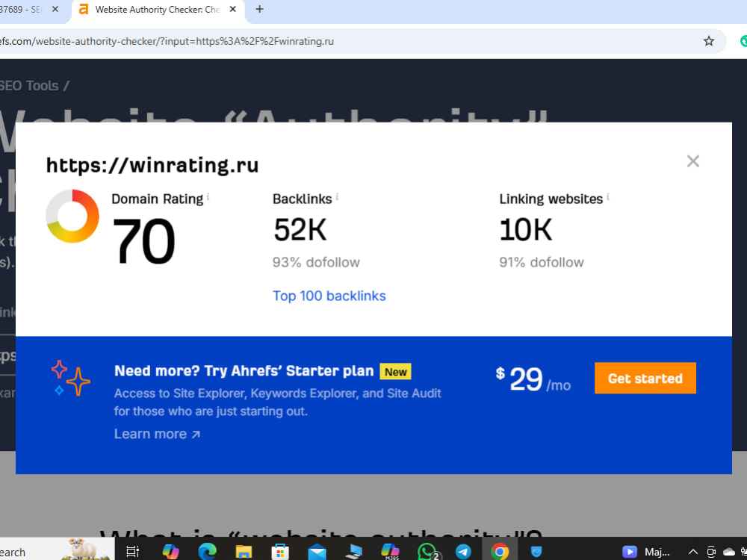The width and height of the screenshot is (747, 560).
Task: Open the Learn more link
Action: pyautogui.click(x=157, y=434)
